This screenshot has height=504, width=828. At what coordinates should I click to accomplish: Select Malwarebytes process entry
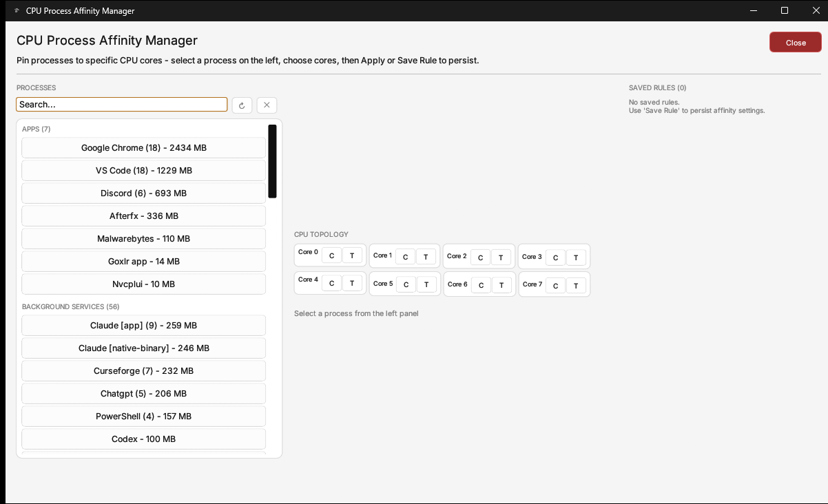(x=143, y=238)
